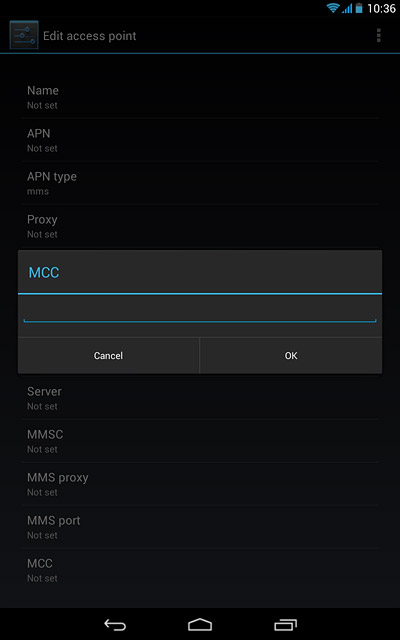This screenshot has width=400, height=640.
Task: Tap the Wi-Fi status icon
Action: (x=333, y=8)
